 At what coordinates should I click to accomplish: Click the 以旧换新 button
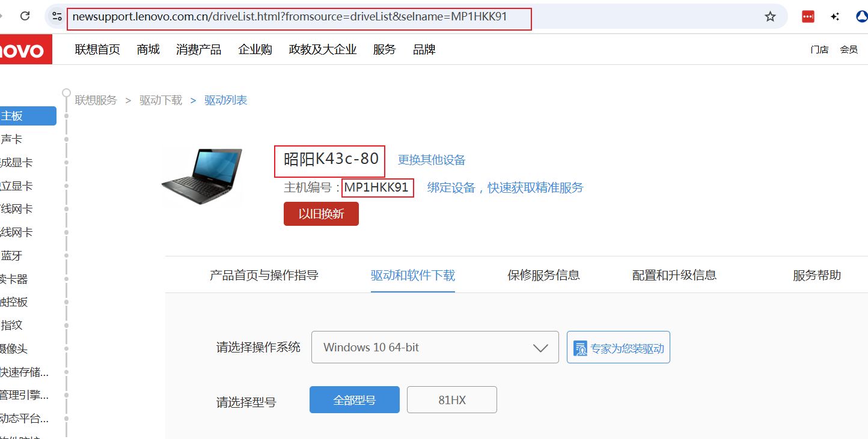tap(321, 214)
